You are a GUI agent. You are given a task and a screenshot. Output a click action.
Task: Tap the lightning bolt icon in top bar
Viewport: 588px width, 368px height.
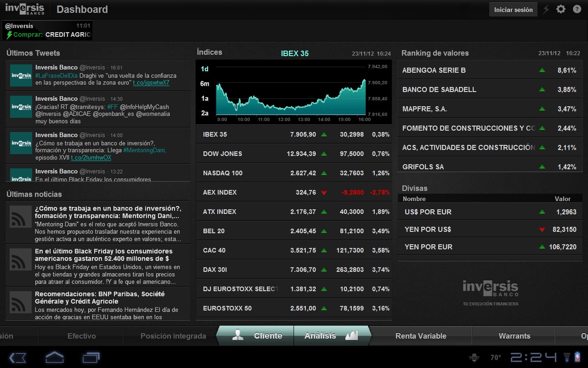coord(546,9)
